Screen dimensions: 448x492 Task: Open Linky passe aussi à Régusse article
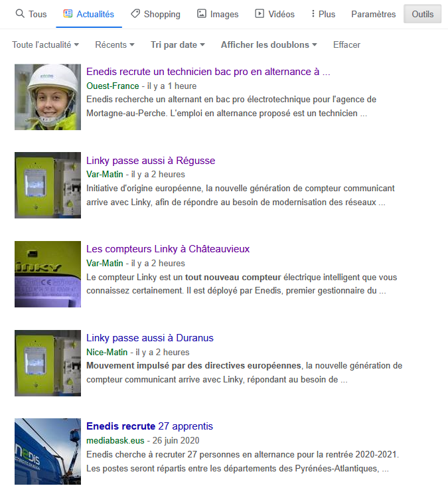tap(151, 161)
